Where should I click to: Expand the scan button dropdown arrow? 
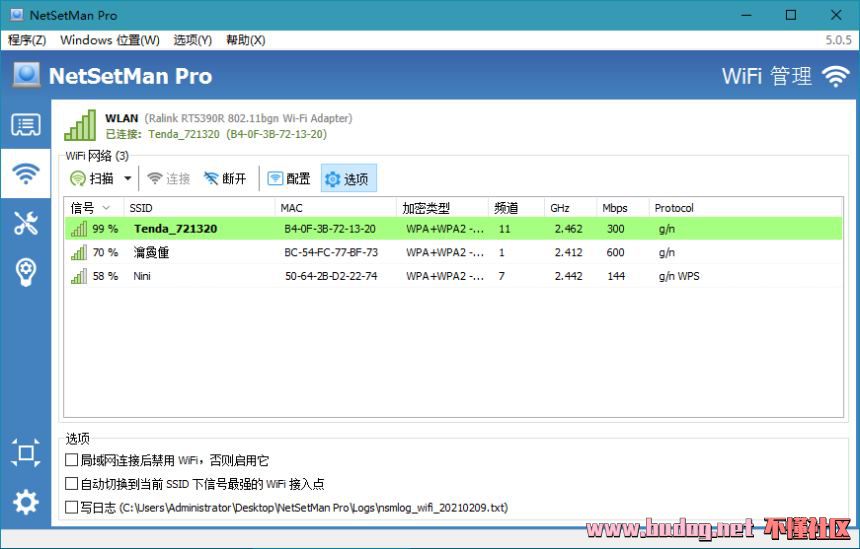pos(127,179)
